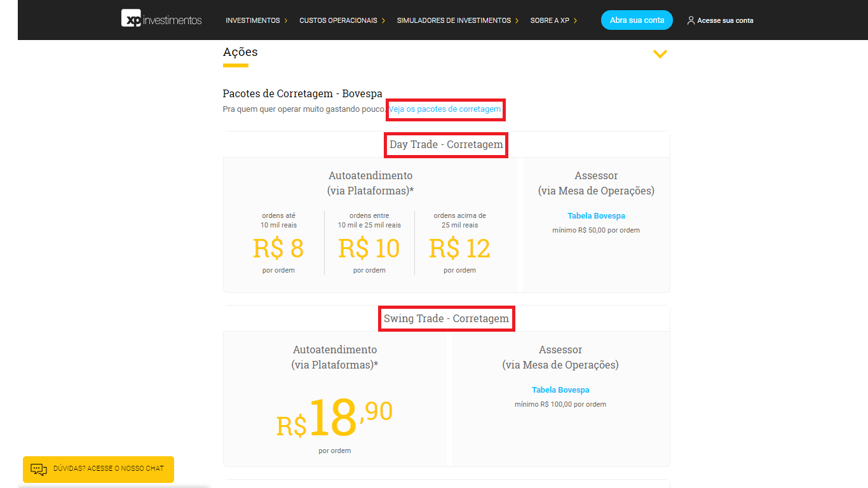This screenshot has height=488, width=868.
Task: Click the arrow next to Custos Operacionais
Action: [x=384, y=20]
